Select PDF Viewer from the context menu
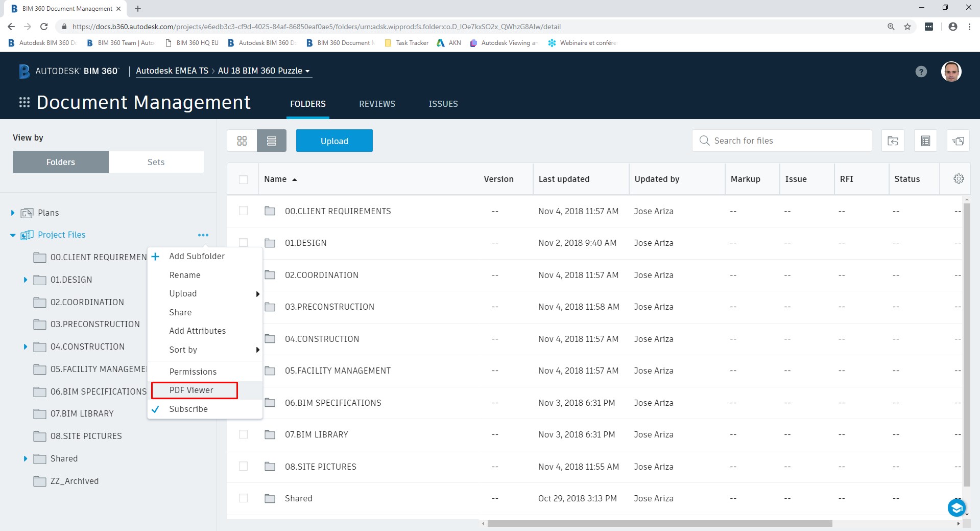 [x=192, y=390]
